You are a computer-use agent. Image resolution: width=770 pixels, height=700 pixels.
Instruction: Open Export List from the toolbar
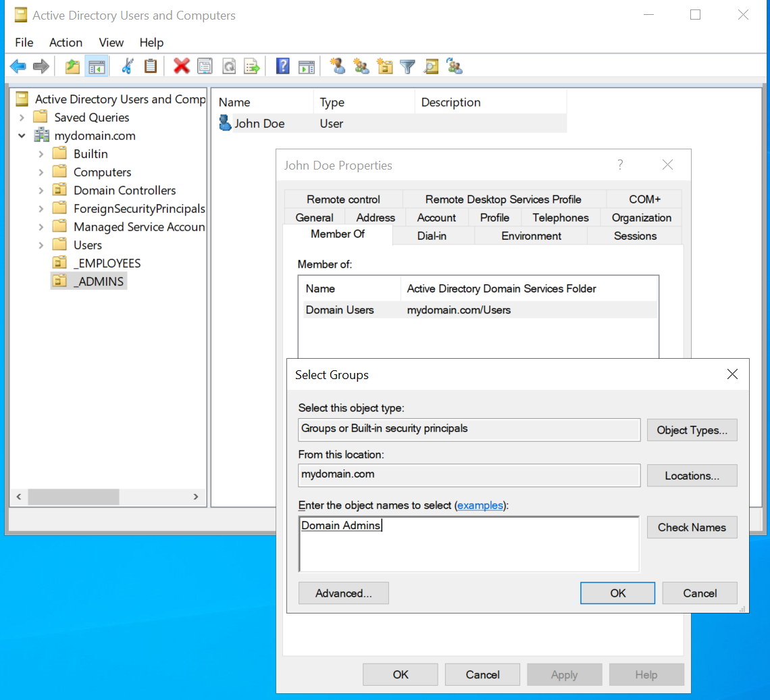pyautogui.click(x=252, y=66)
